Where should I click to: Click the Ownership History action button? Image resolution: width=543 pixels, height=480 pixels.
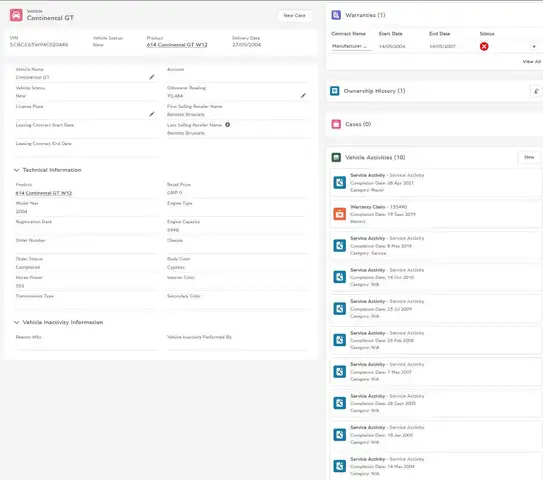pos(536,91)
